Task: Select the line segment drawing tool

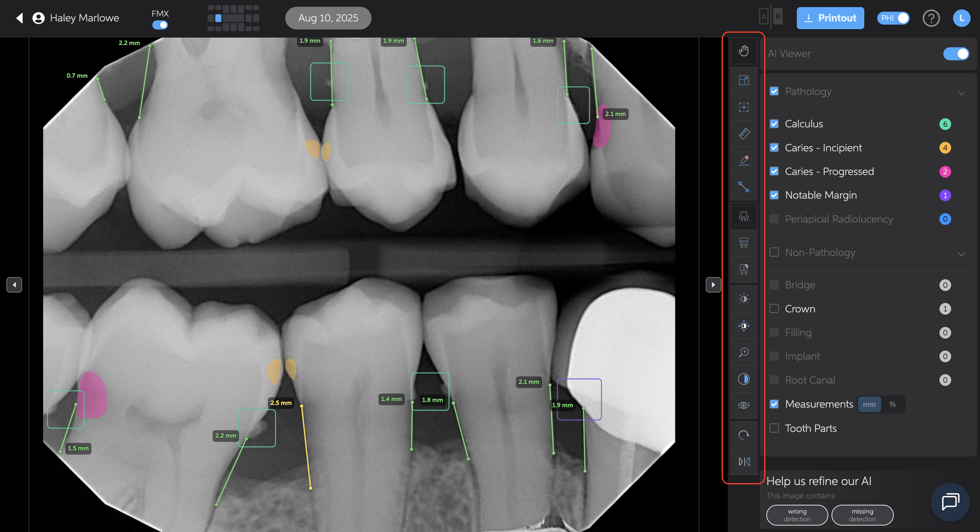Action: pos(744,187)
